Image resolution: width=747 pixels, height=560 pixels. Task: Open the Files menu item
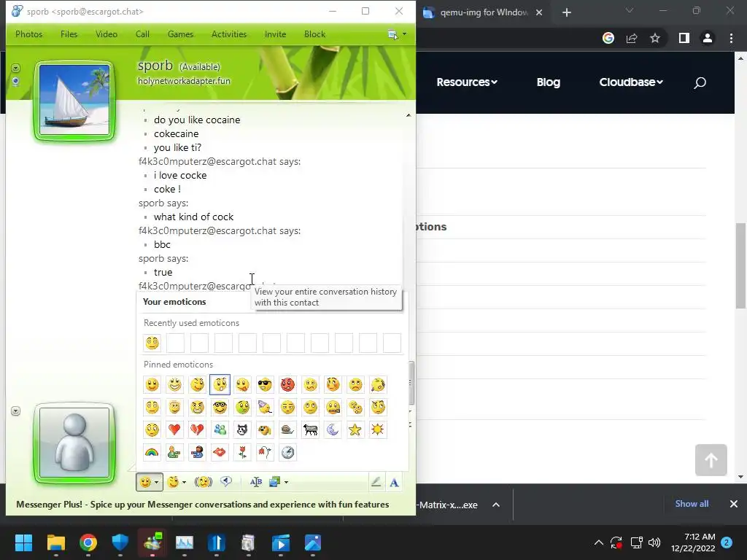(x=69, y=34)
